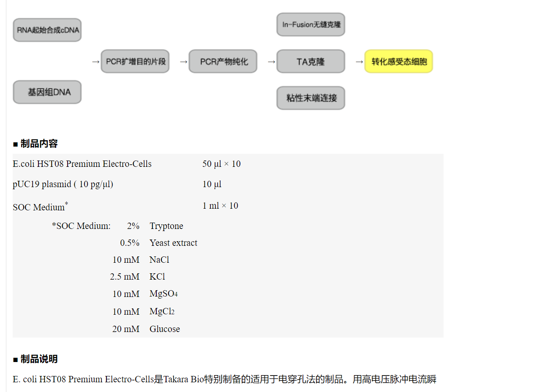Click the 制品内容 section heading
550x392 pixels.
[38, 144]
